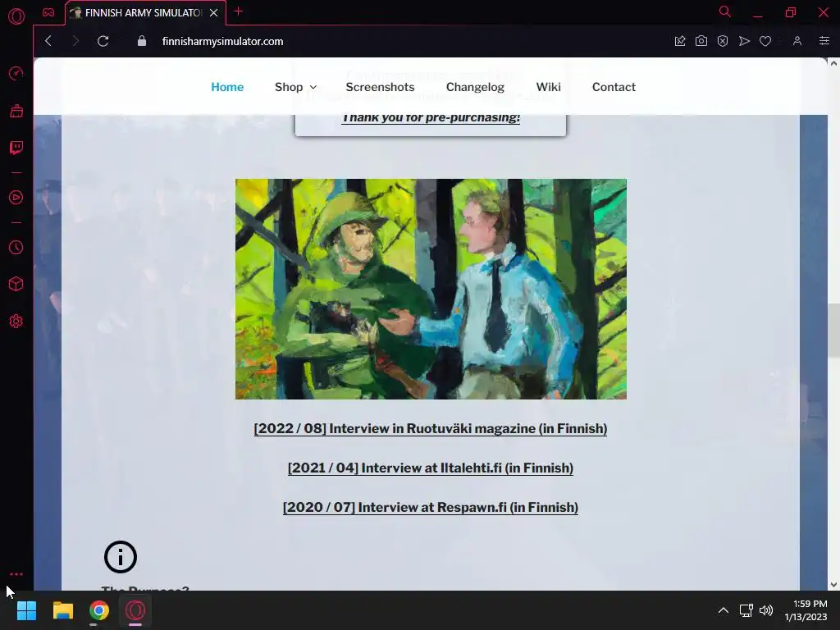Screen dimensions: 840x630
Task: Open sidebar setup three-dots menu
Action: tap(16, 573)
